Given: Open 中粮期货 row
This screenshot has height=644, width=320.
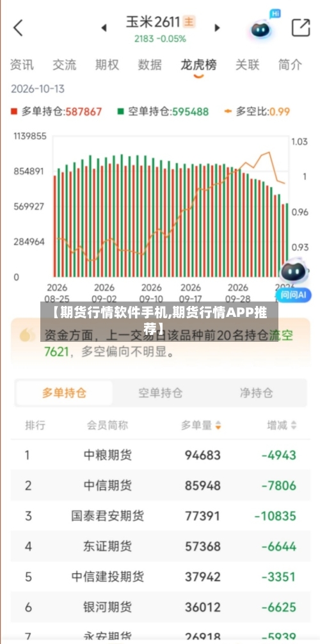Looking at the screenshot, I should pos(160,455).
